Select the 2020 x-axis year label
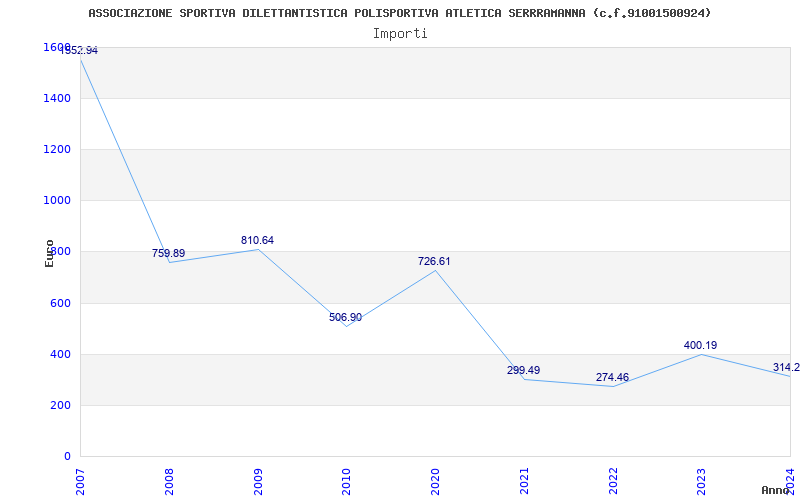The image size is (800, 500). click(435, 481)
